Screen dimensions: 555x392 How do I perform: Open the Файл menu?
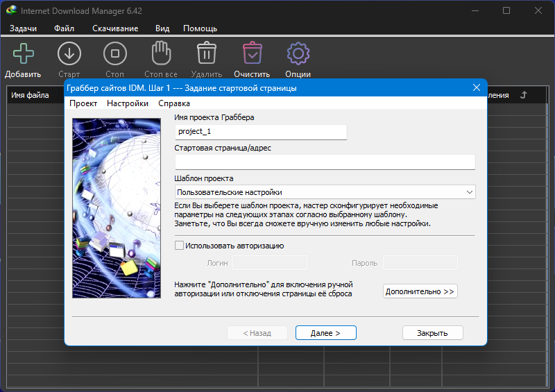click(x=64, y=28)
